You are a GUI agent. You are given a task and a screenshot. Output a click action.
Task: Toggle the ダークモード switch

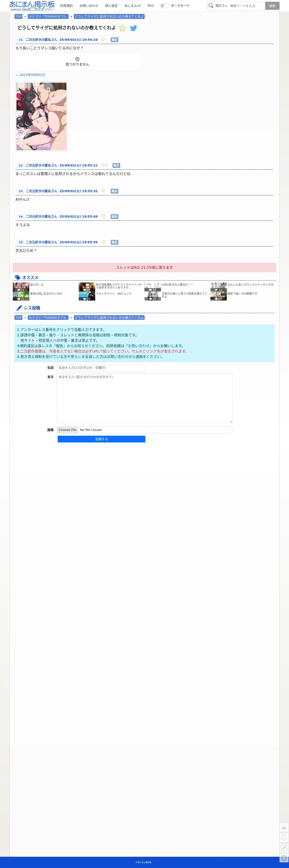pyautogui.click(x=165, y=6)
